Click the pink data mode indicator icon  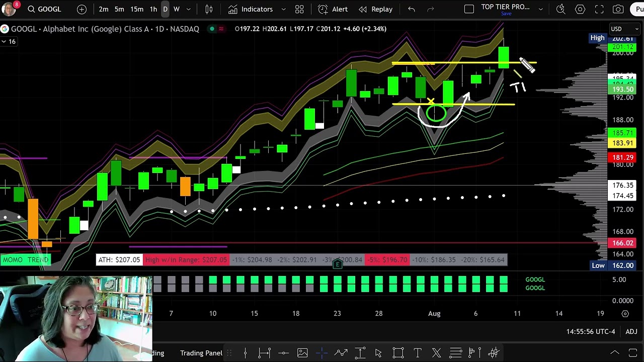pyautogui.click(x=221, y=29)
